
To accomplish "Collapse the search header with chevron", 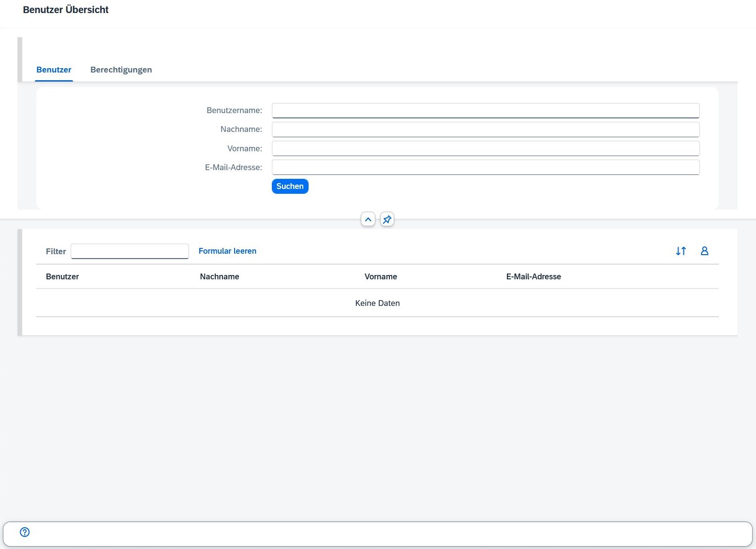I will [368, 219].
